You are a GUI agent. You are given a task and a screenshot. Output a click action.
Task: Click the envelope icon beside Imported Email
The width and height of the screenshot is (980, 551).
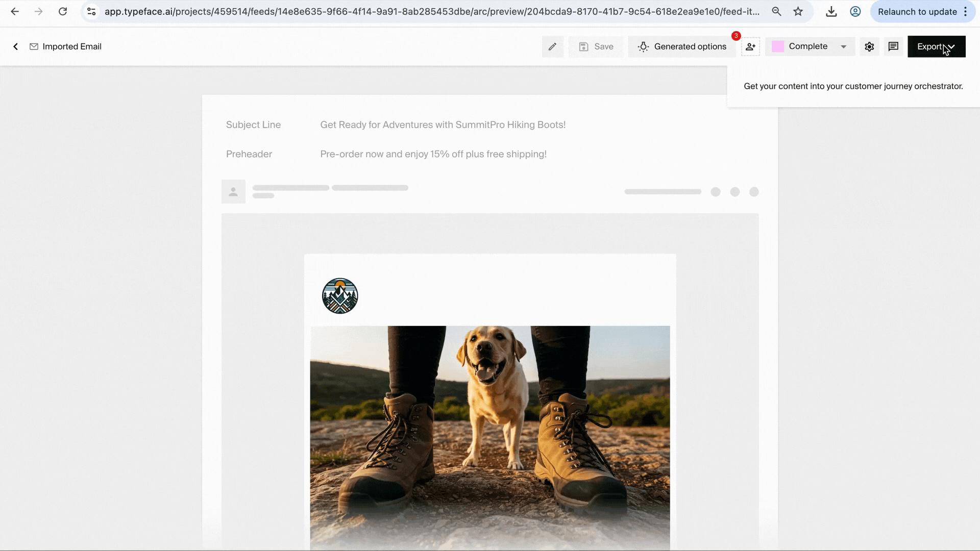click(33, 46)
